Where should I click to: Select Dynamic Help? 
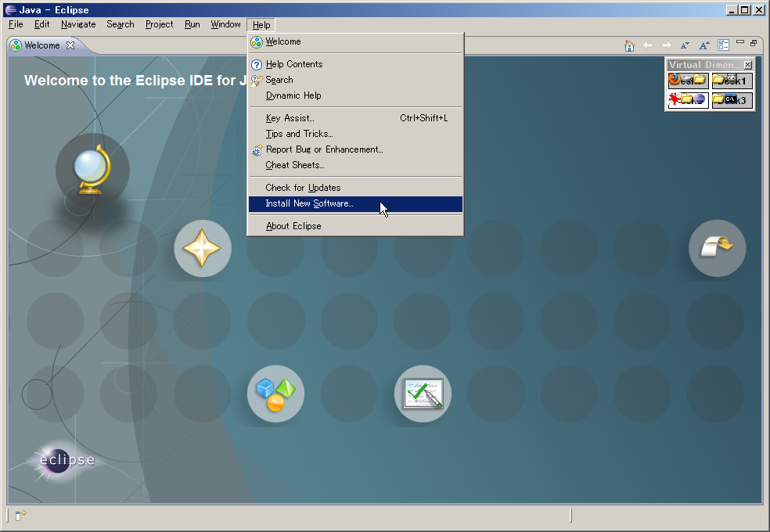(x=355, y=95)
